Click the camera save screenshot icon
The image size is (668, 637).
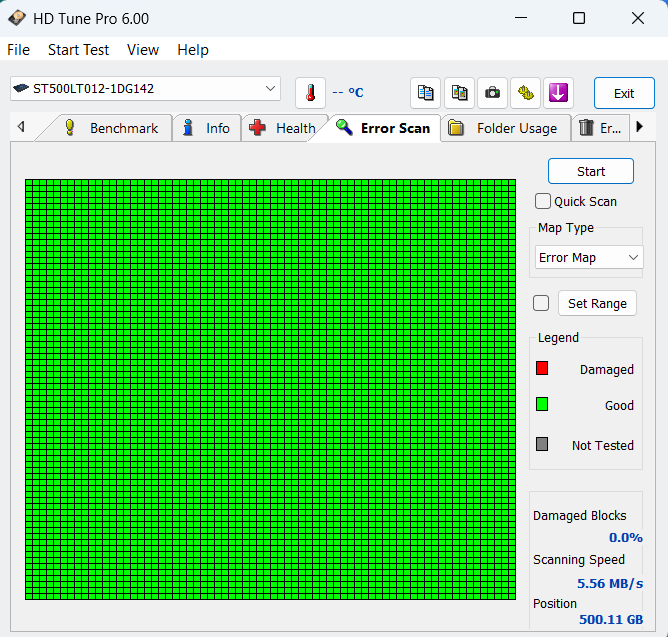point(492,92)
